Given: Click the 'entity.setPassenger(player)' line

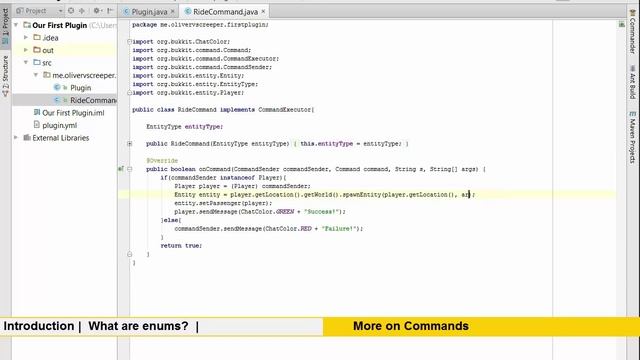Looking at the screenshot, I should tap(223, 203).
